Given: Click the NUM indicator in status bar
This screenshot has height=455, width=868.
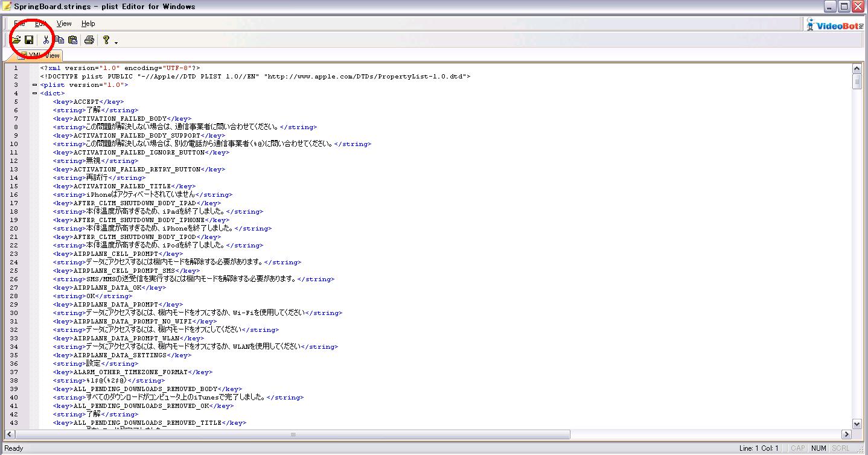Looking at the screenshot, I should pyautogui.click(x=819, y=448).
